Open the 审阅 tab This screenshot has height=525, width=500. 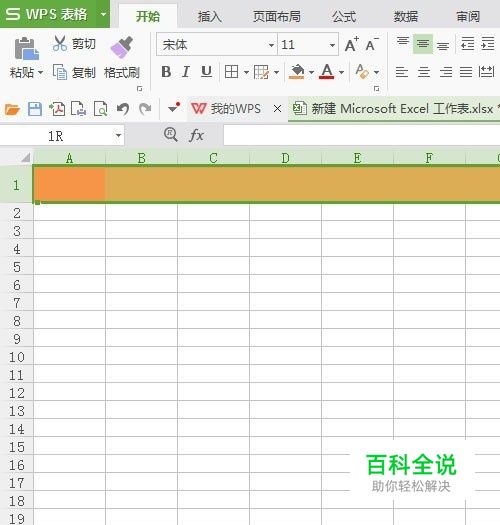coord(468,16)
